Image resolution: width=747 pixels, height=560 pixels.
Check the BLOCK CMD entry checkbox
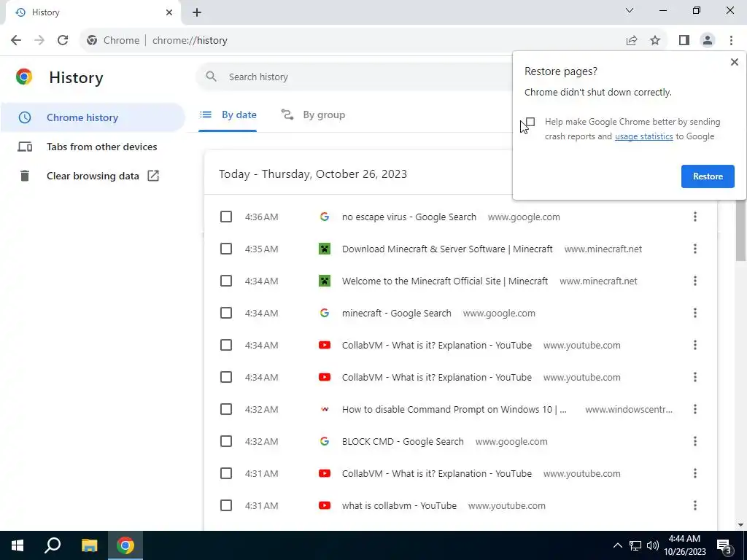(226, 441)
